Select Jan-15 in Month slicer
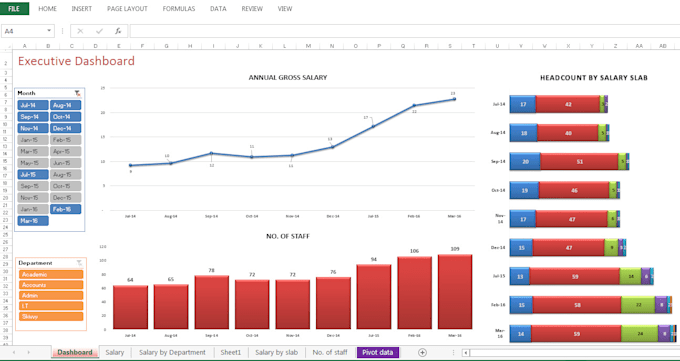680x361 pixels. coord(33,140)
